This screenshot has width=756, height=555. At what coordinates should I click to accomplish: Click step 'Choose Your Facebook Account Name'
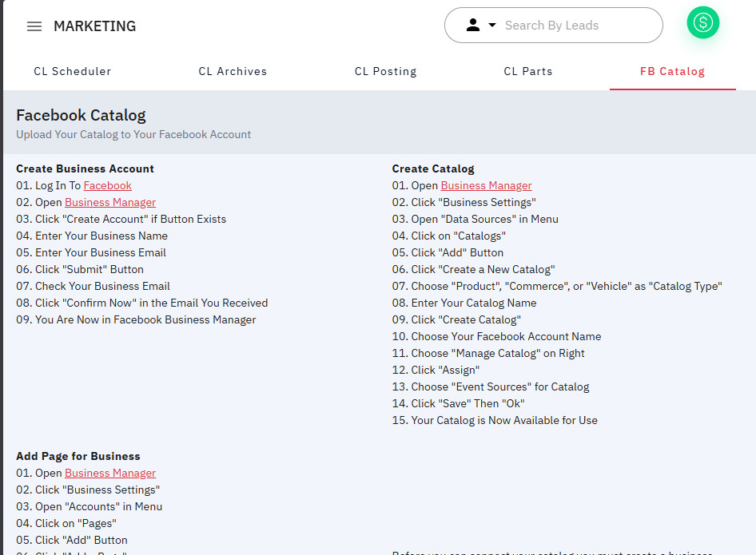point(496,336)
